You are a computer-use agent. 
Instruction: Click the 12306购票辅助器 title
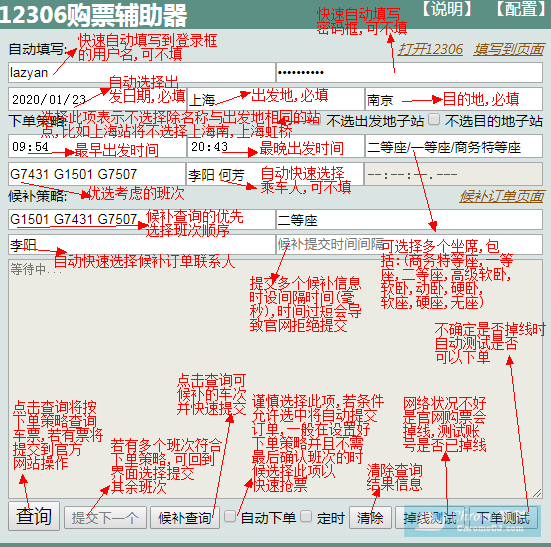pos(93,15)
